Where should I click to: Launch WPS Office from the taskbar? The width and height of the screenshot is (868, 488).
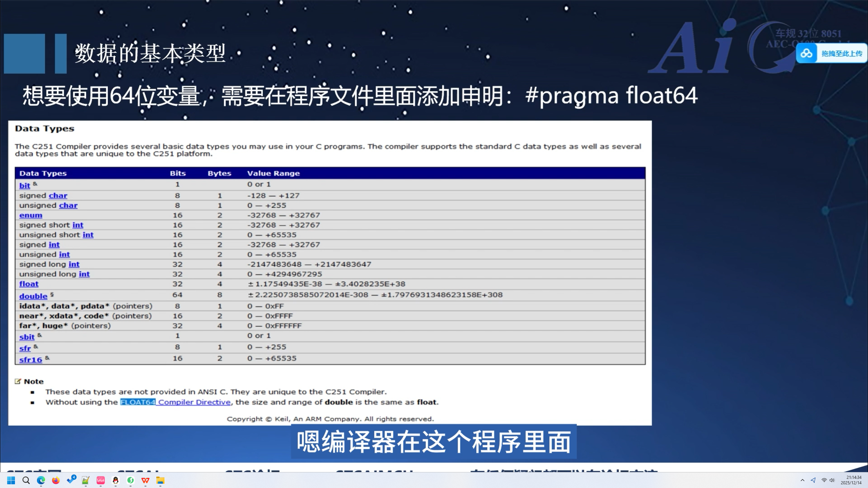[145, 481]
